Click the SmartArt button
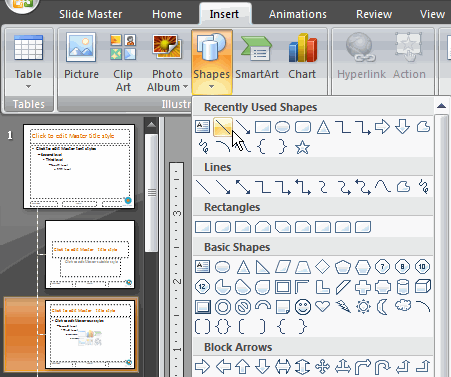This screenshot has height=377, width=451. click(257, 56)
